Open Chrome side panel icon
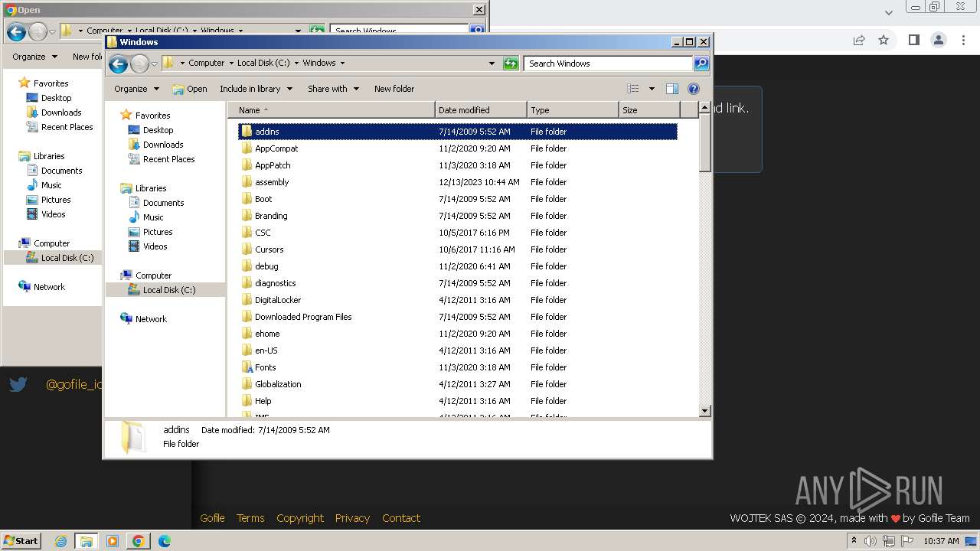 coord(913,40)
